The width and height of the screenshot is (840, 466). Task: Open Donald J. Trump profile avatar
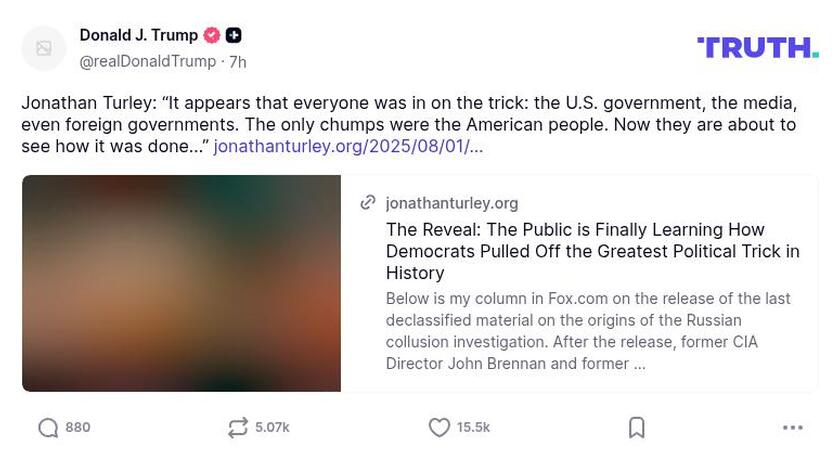coord(44,48)
